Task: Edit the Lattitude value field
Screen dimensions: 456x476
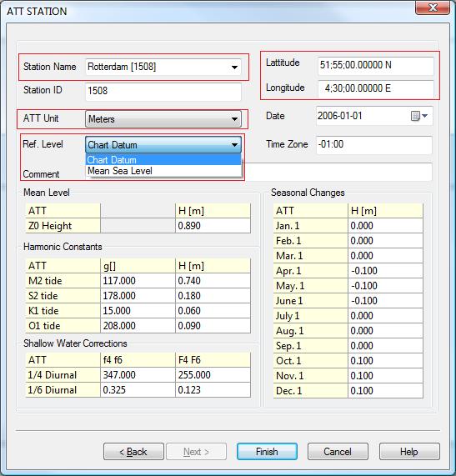Action: [375, 65]
